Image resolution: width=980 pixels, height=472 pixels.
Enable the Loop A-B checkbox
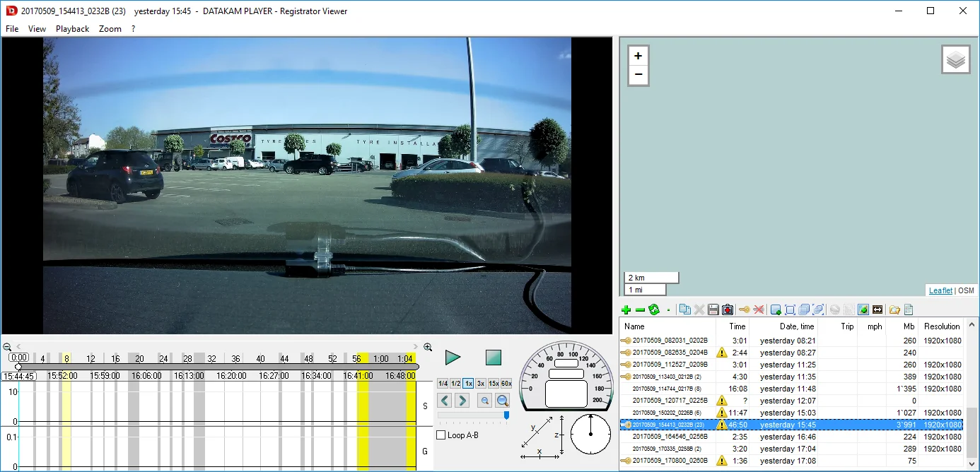pos(441,435)
